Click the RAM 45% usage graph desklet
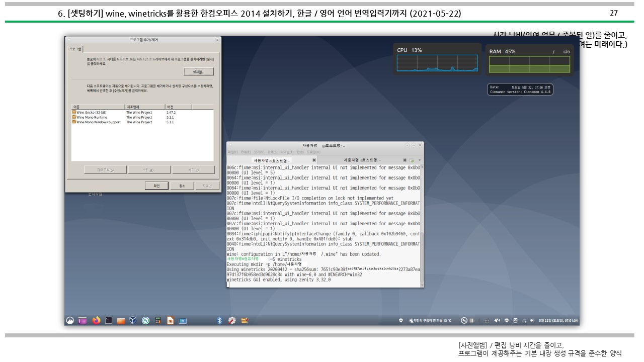This screenshot has width=644, height=362. (530, 60)
